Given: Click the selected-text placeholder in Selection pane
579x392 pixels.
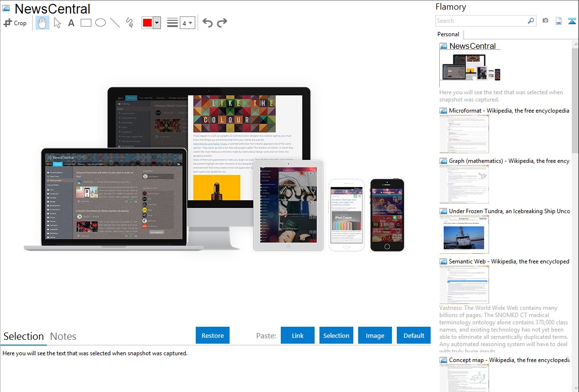Looking at the screenshot, I should pyautogui.click(x=95, y=353).
